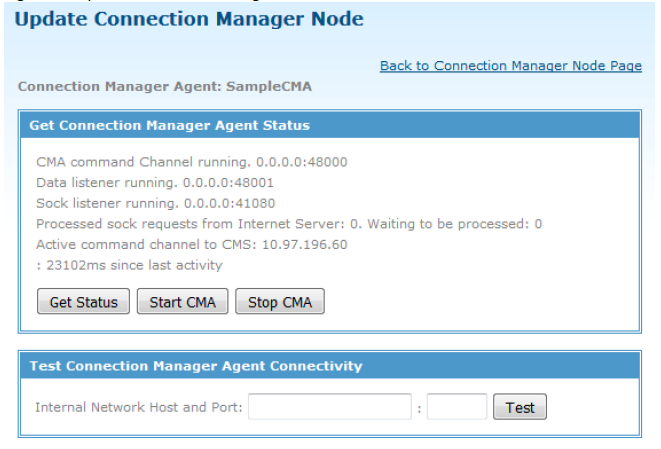Click the 23102ms since last activity text

134,265
